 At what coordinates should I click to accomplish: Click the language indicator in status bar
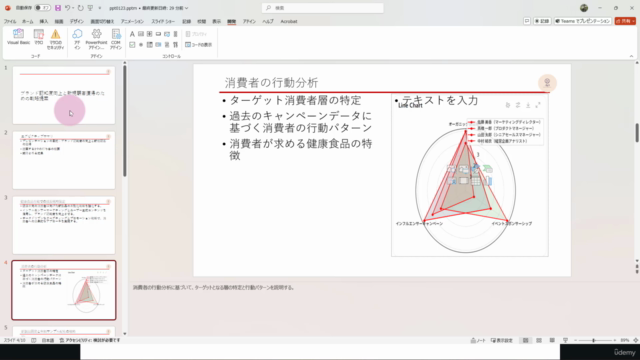[47, 340]
